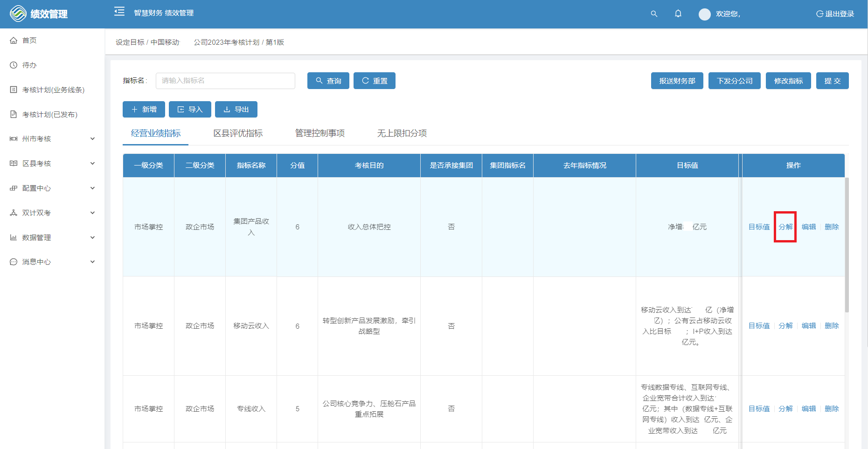The width and height of the screenshot is (868, 449).
Task: Expand the 消息中心 menu chevron
Action: (x=92, y=262)
